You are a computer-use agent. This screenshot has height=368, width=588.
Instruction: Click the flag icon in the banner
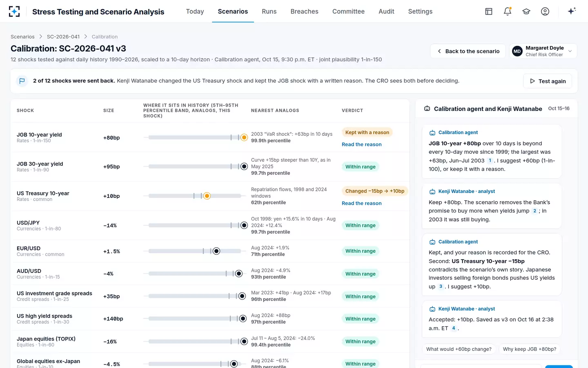coord(22,81)
